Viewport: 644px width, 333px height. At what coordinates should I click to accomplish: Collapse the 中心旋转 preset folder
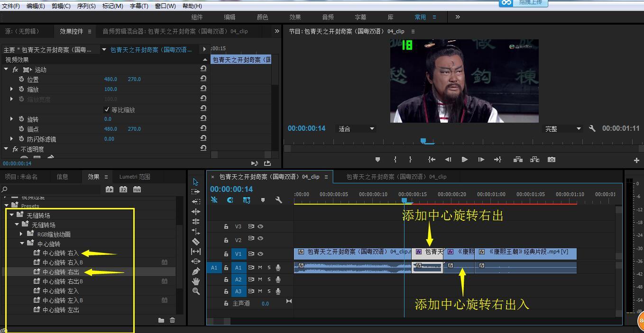tap(22, 243)
